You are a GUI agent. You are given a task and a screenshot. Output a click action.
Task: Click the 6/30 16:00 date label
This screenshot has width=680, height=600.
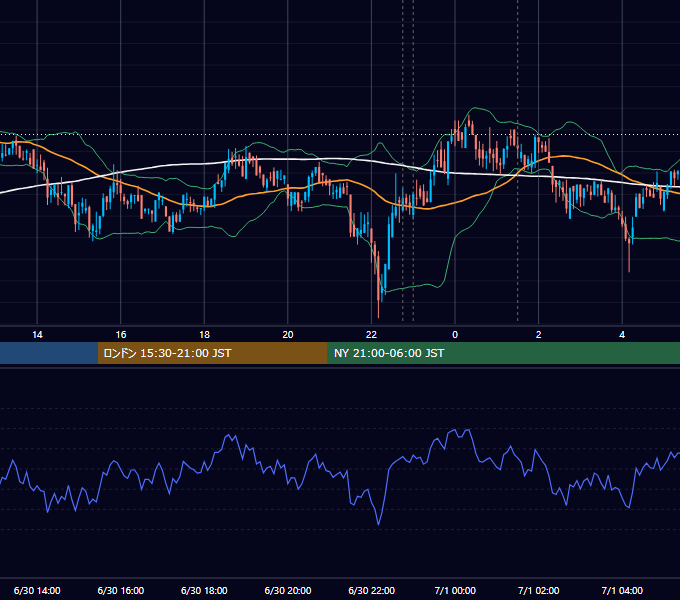click(121, 590)
